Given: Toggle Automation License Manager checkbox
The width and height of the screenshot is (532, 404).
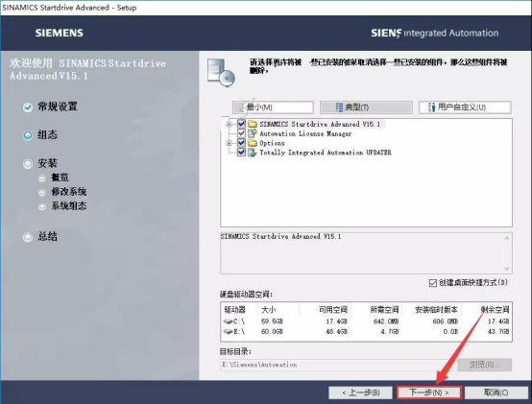Looking at the screenshot, I should pyautogui.click(x=241, y=133).
